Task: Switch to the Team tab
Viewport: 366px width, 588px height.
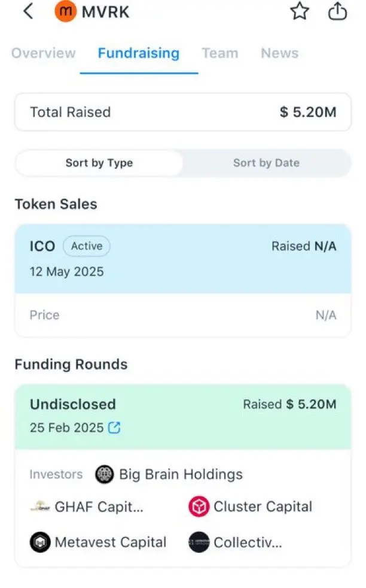Action: coord(220,53)
